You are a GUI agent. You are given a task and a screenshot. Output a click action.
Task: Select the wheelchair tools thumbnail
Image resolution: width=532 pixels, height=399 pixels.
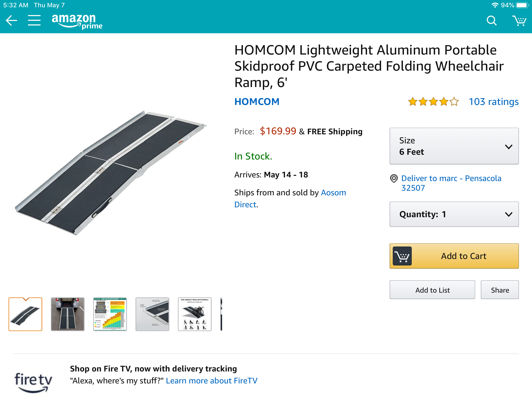tap(195, 314)
